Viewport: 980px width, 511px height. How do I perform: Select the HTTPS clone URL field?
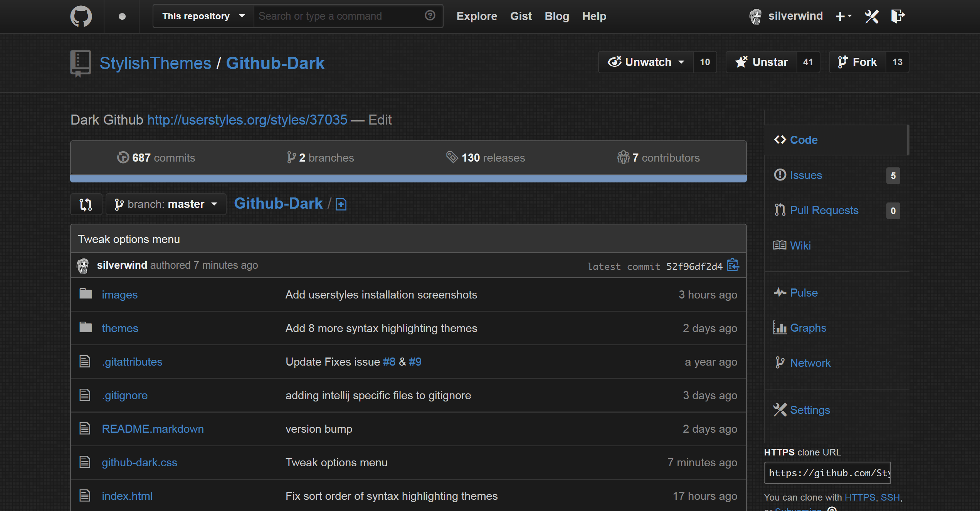[x=827, y=473]
